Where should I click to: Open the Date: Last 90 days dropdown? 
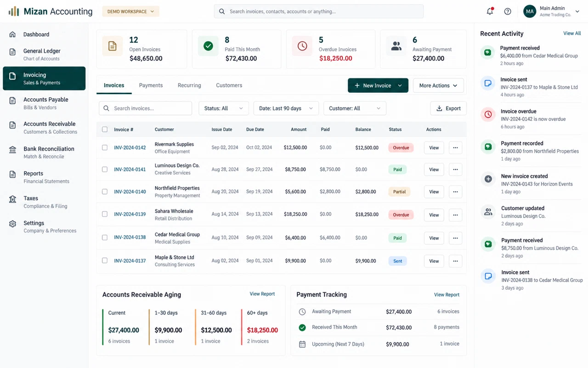[286, 108]
